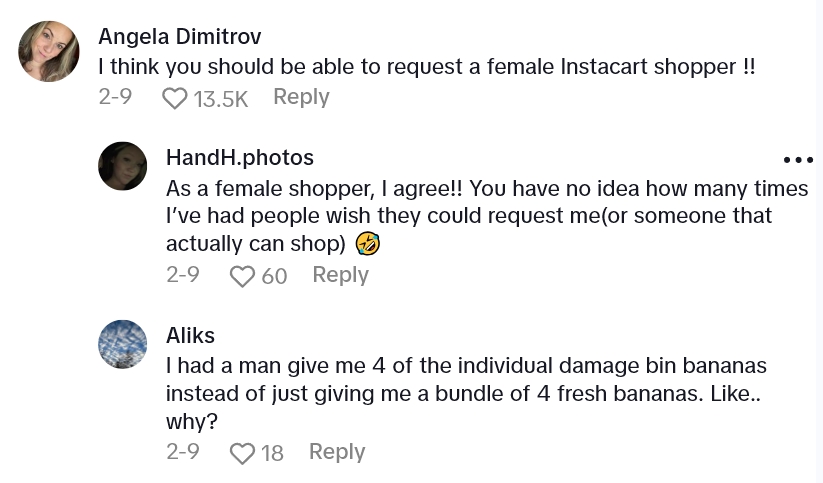Tap the heart on HandH.photos' reply
The width and height of the screenshot is (823, 483).
point(243,276)
